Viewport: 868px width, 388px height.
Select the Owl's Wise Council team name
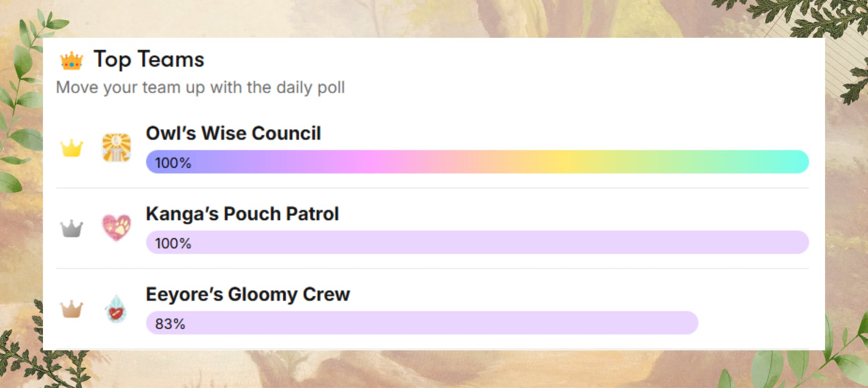pos(233,133)
